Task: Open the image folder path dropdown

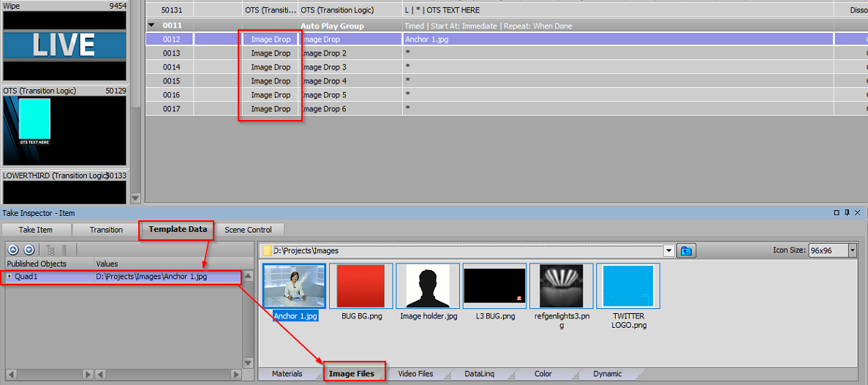Action: [669, 251]
